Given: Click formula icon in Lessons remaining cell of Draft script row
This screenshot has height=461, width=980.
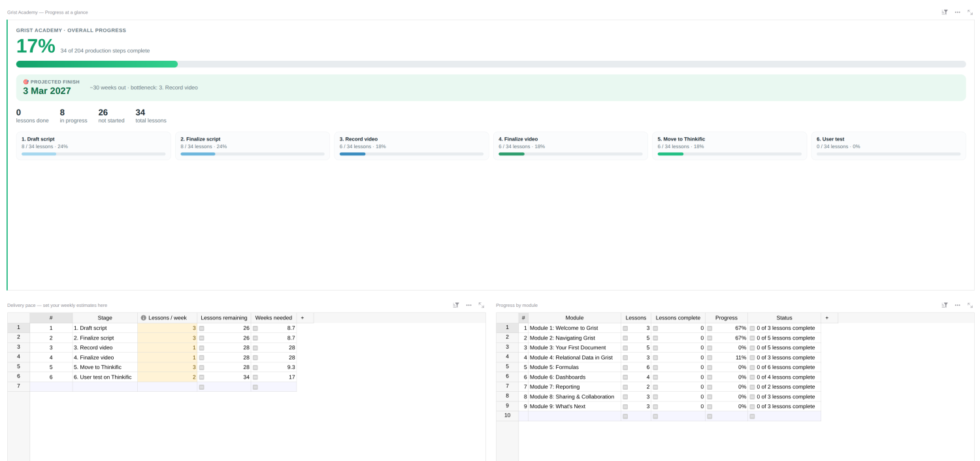Looking at the screenshot, I should coord(202,328).
